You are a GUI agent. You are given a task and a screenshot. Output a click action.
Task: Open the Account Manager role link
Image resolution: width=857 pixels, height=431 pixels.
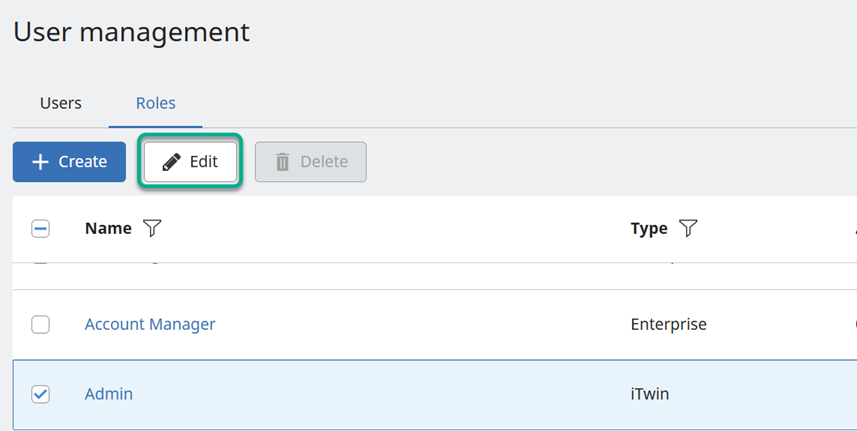tap(150, 324)
